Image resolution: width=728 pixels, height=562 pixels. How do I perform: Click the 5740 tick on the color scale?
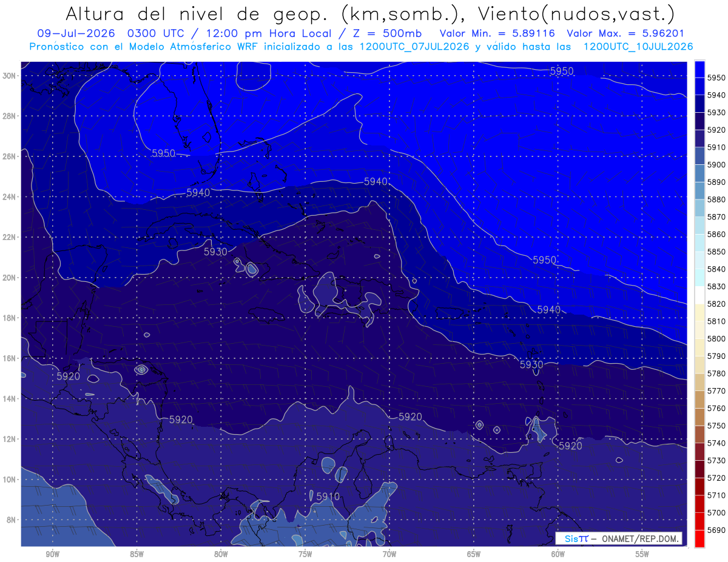716,443
